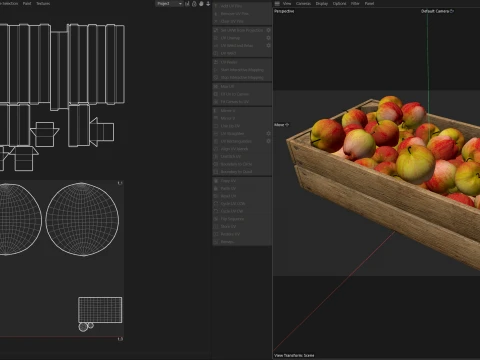
Task: Click the Max UV icon
Action: click(216, 87)
